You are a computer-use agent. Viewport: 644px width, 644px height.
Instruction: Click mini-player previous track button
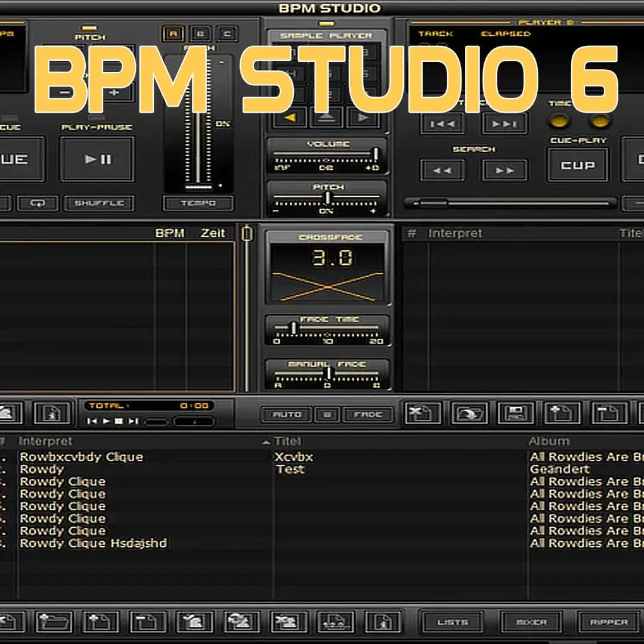[92, 421]
